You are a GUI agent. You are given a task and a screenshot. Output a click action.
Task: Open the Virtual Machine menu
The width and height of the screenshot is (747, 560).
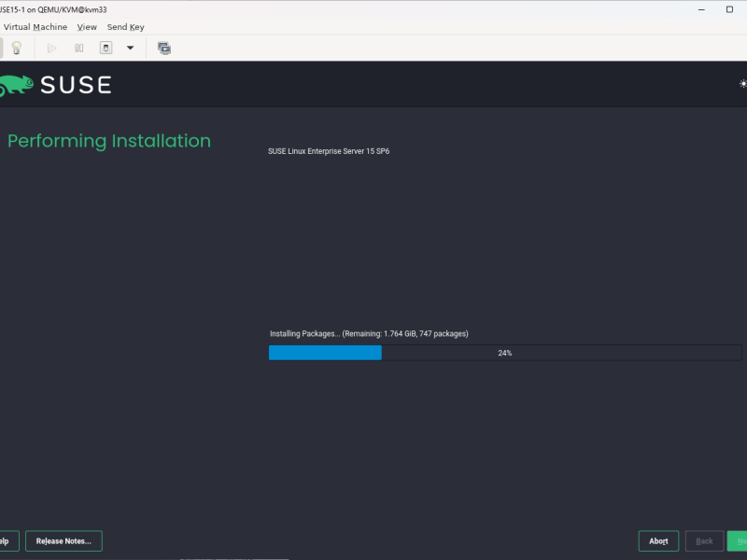coord(35,27)
